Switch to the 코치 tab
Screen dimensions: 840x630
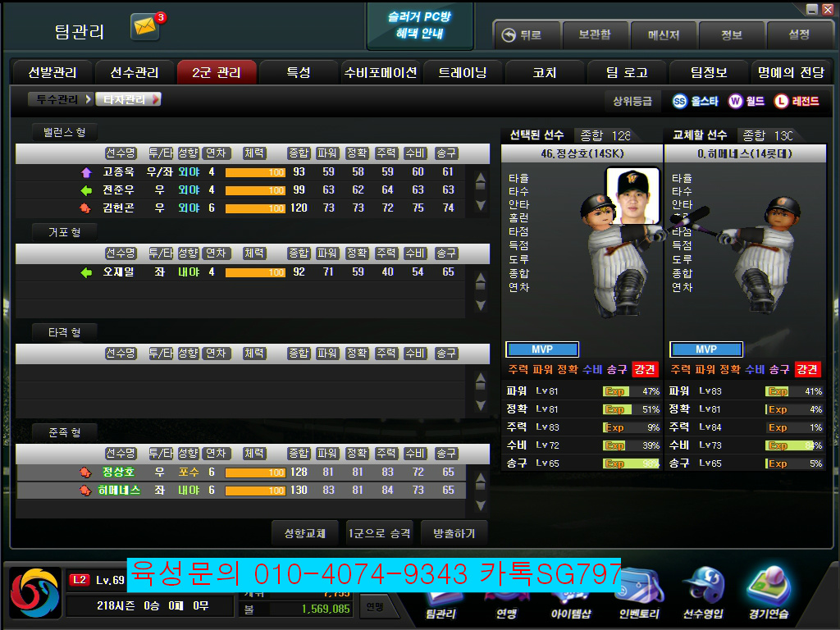[x=545, y=72]
